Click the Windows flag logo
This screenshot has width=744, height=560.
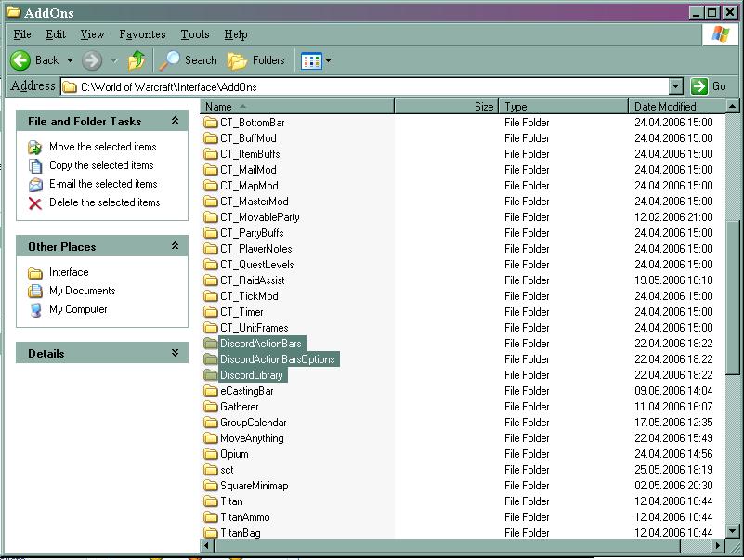pyautogui.click(x=720, y=34)
